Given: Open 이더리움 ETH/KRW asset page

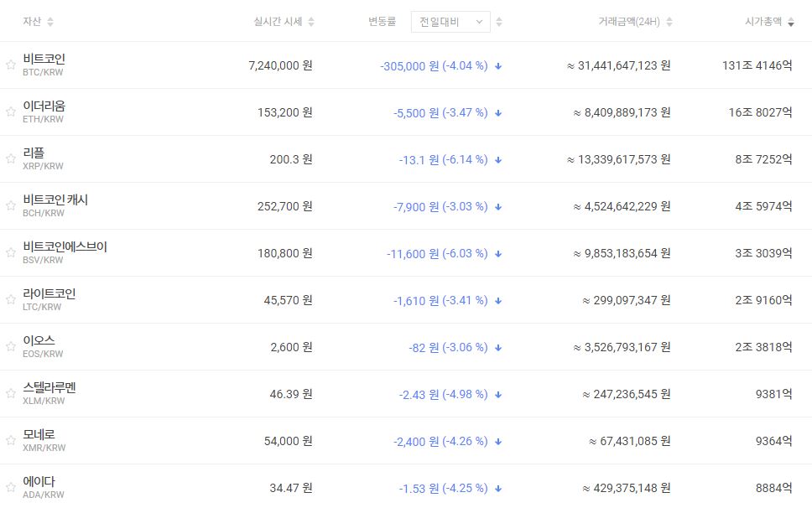Looking at the screenshot, I should [x=44, y=106].
